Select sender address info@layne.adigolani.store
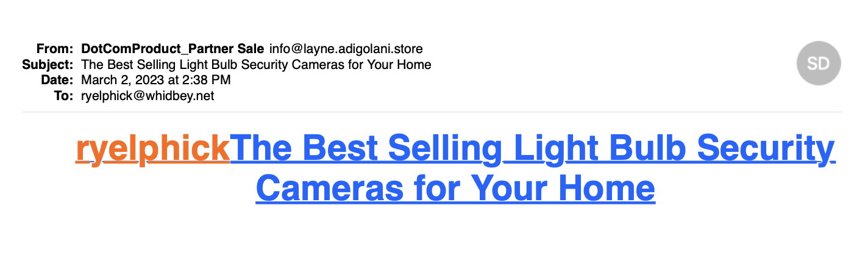 point(346,49)
